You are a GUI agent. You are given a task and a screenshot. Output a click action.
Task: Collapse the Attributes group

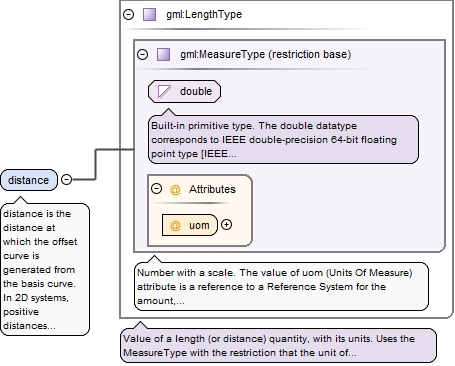pyautogui.click(x=156, y=189)
